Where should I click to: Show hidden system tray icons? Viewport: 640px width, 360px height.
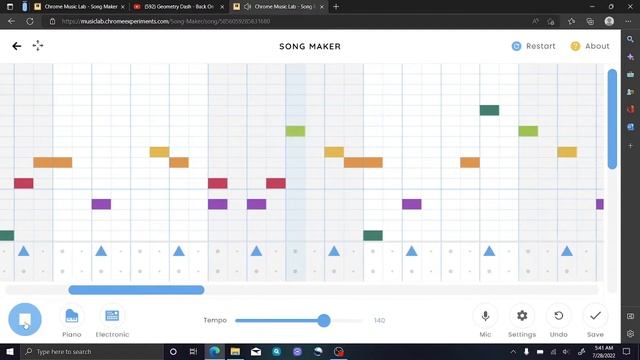click(513, 351)
